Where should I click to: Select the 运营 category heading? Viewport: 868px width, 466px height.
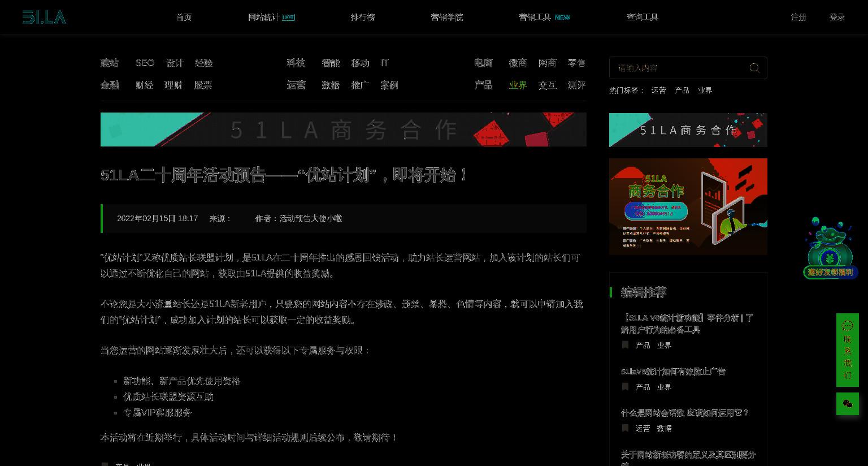296,85
